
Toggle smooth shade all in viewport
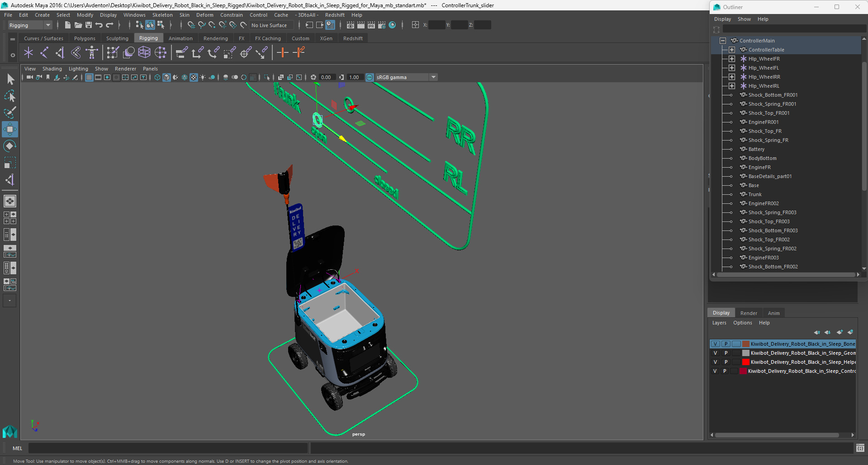pos(166,77)
